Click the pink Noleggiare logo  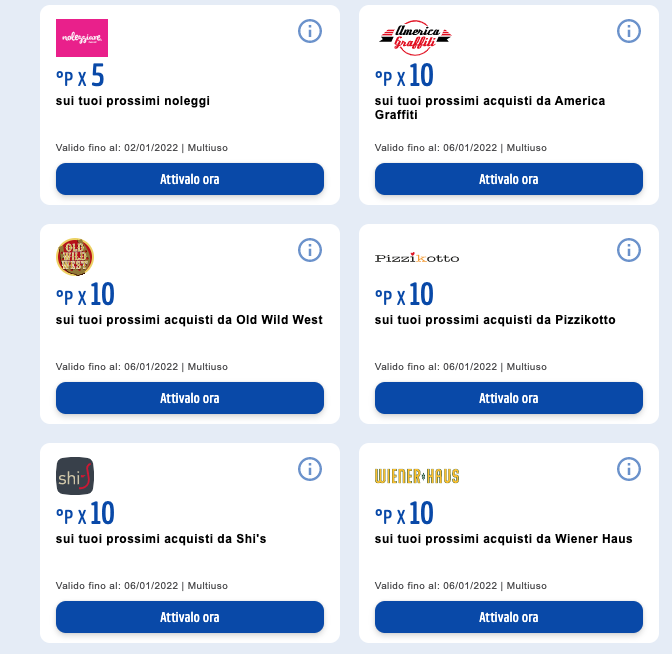pyautogui.click(x=82, y=38)
